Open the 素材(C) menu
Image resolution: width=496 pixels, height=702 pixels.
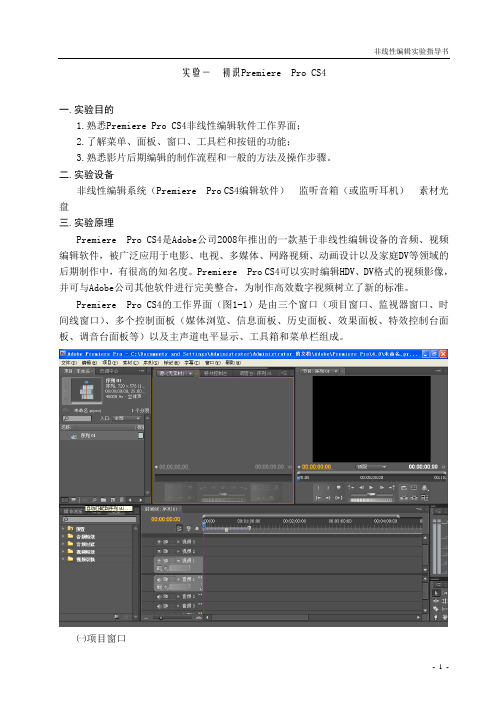point(130,362)
